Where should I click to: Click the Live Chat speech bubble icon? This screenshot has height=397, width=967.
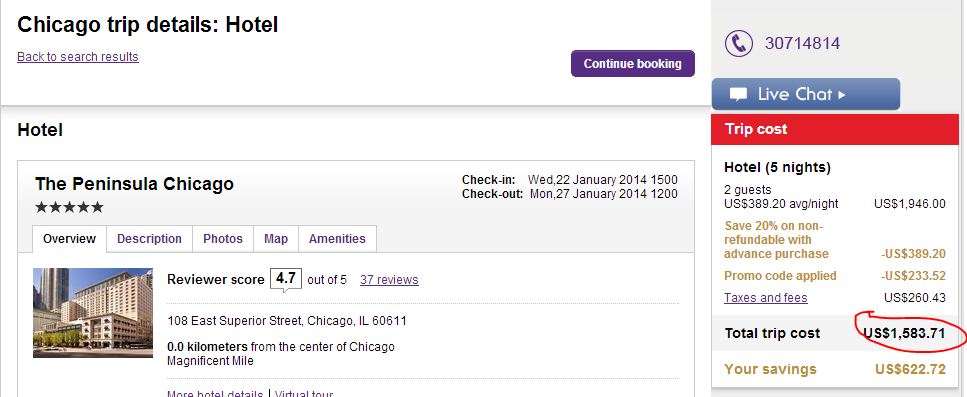tap(738, 94)
